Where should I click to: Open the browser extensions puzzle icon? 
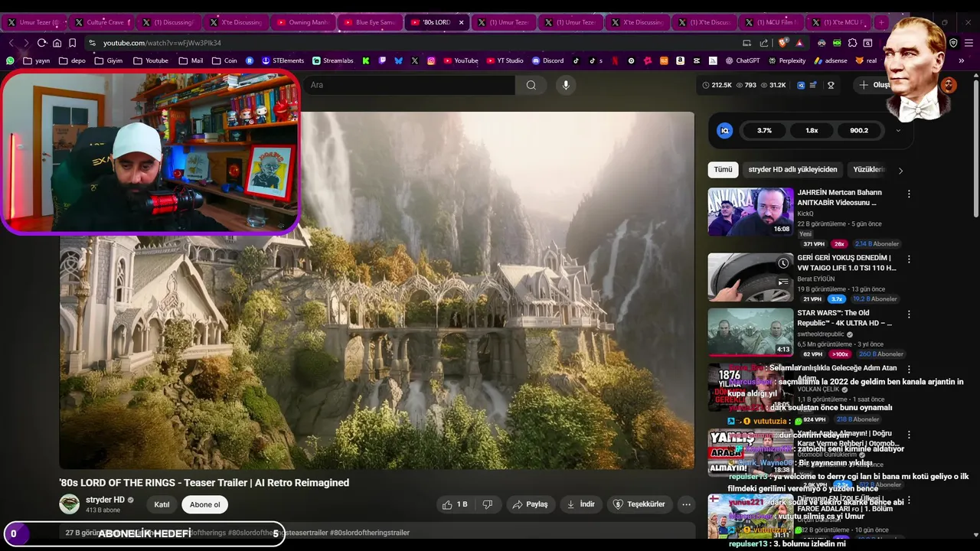point(852,43)
